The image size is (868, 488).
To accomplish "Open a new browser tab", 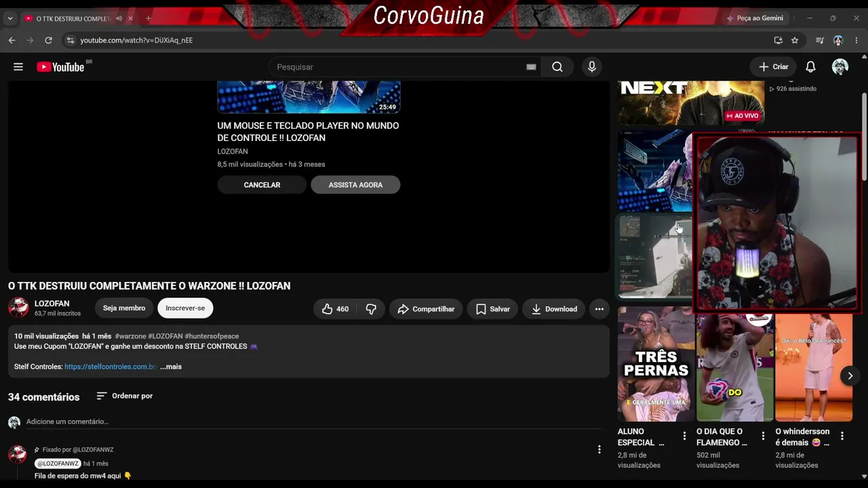I will point(149,18).
